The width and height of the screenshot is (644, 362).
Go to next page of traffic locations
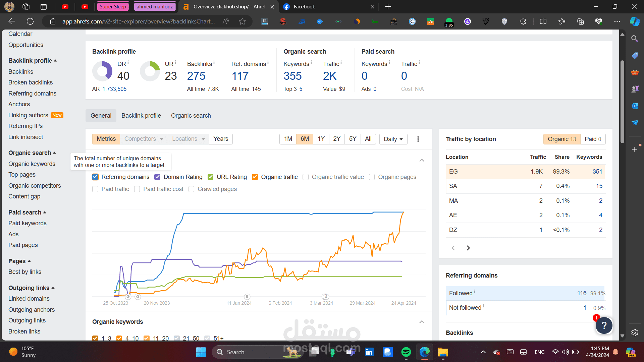pyautogui.click(x=468, y=248)
